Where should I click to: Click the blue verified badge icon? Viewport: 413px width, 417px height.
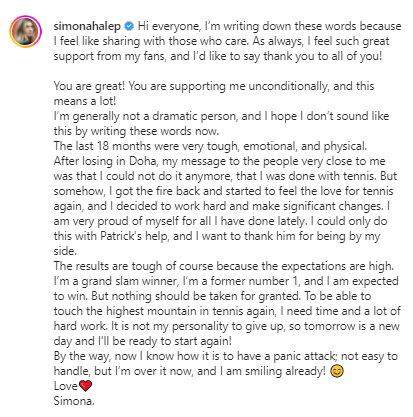click(129, 26)
